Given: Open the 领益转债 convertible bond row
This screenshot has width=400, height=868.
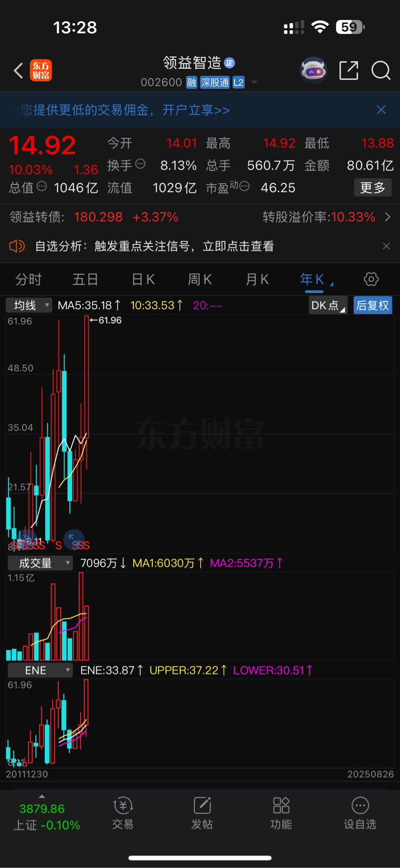Looking at the screenshot, I should 200,217.
